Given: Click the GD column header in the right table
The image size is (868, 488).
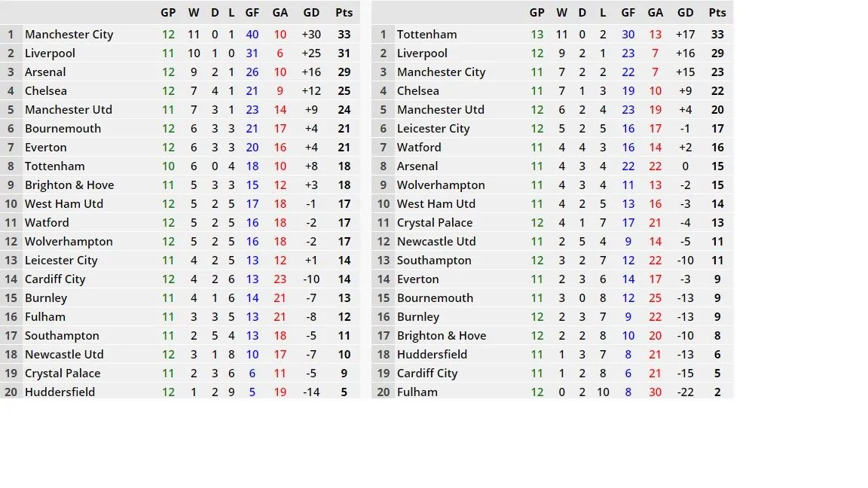Looking at the screenshot, I should click(685, 12).
